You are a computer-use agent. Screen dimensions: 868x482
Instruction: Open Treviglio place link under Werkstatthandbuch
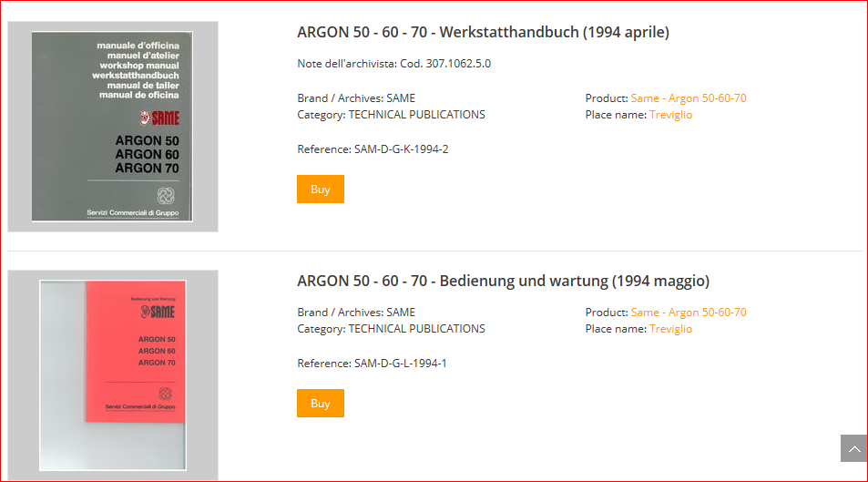tap(670, 115)
